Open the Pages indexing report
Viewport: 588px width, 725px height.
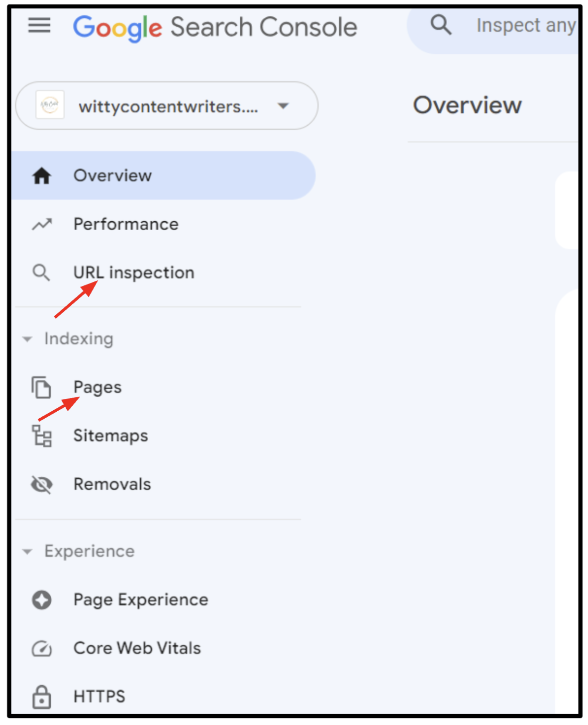click(x=98, y=387)
